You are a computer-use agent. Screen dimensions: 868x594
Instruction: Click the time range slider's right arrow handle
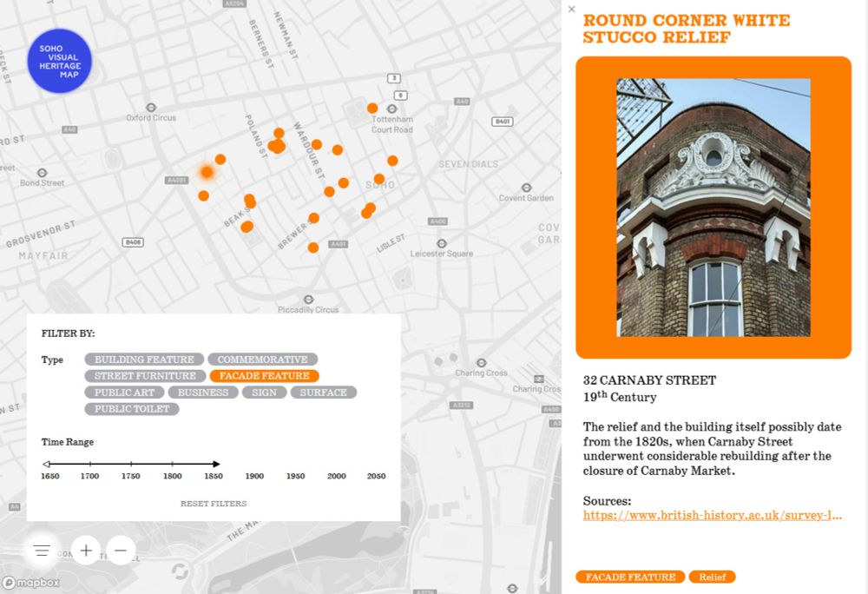[x=216, y=464]
